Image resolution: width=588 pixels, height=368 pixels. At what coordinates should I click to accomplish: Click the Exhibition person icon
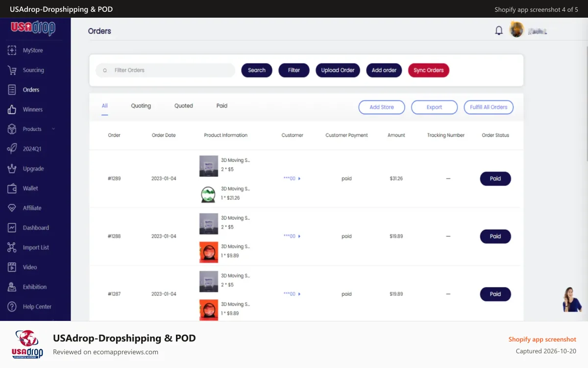(12, 287)
